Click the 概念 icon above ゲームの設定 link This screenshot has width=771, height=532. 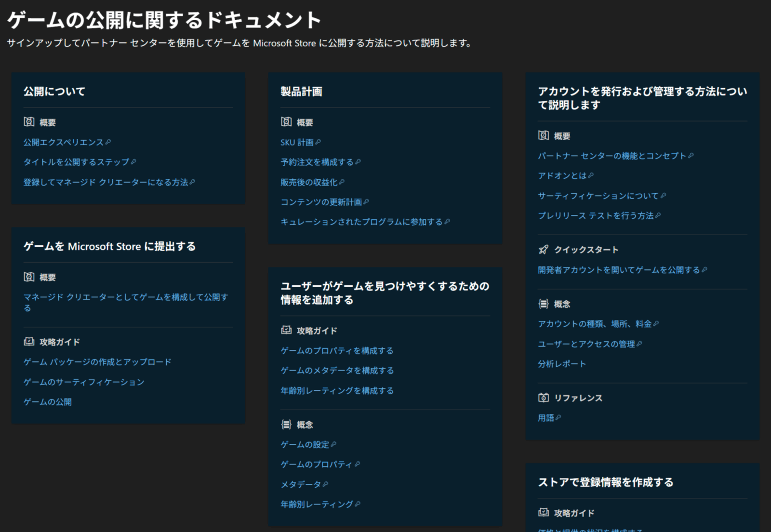click(286, 425)
